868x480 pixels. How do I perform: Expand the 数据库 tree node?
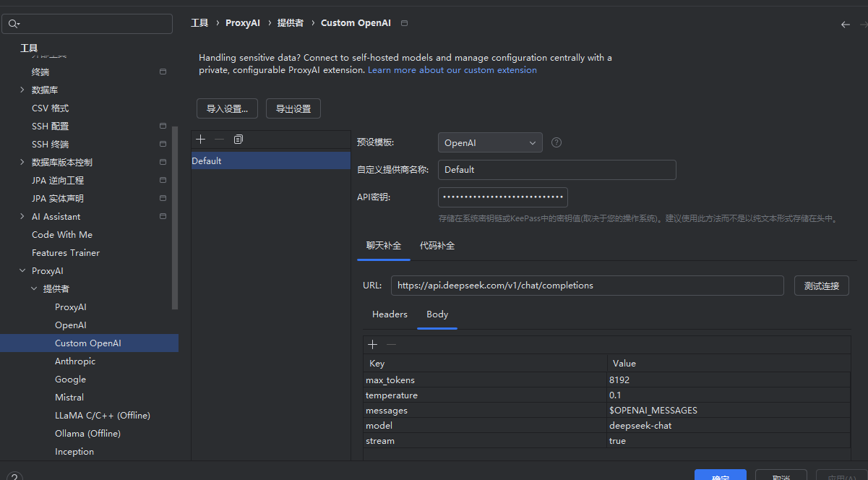point(22,90)
